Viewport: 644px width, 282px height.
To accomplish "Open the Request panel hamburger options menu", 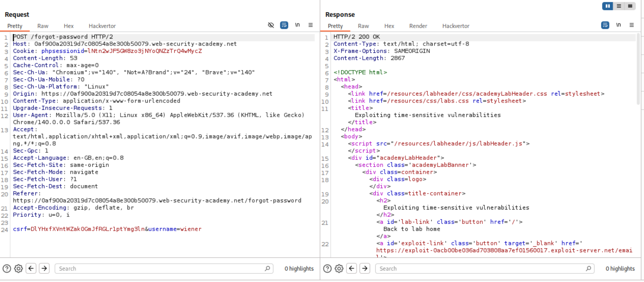I will point(311,25).
